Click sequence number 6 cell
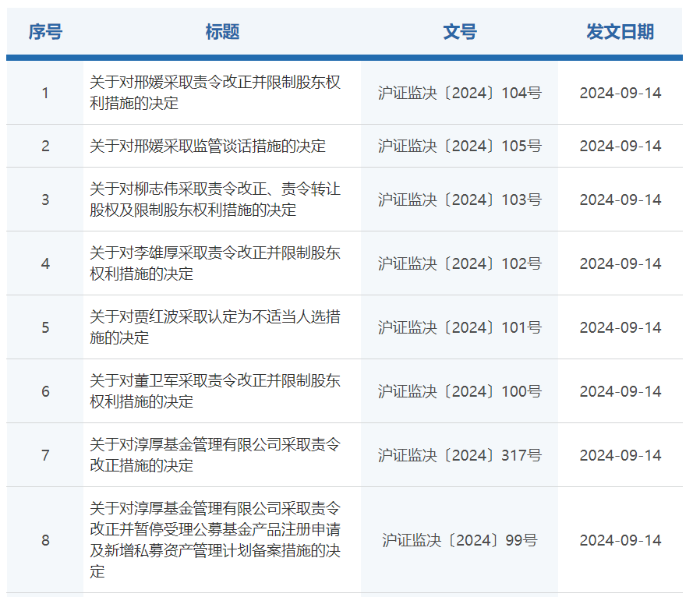The width and height of the screenshot is (700, 597). tap(45, 391)
